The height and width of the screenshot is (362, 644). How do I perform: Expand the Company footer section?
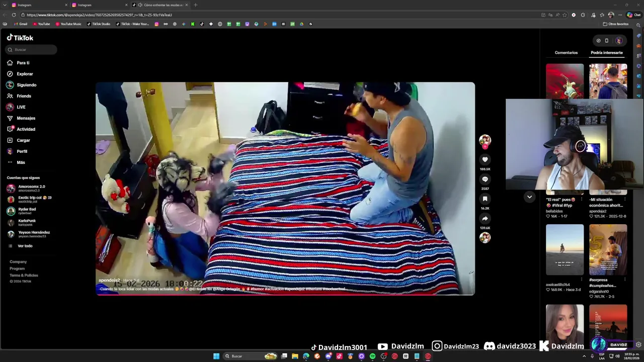[x=18, y=262]
